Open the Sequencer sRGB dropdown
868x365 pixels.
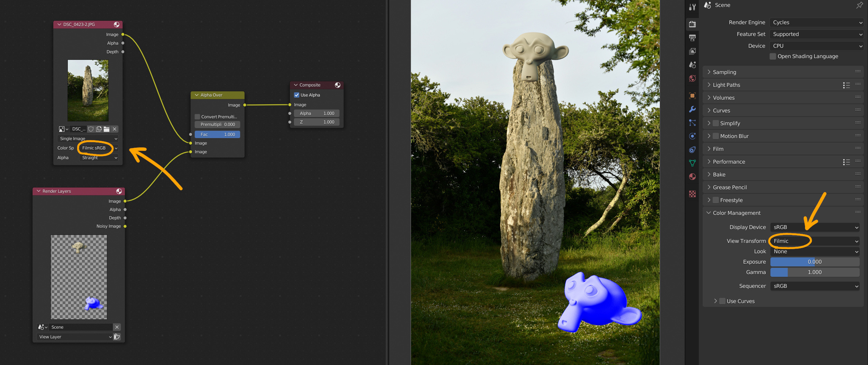[x=815, y=286]
